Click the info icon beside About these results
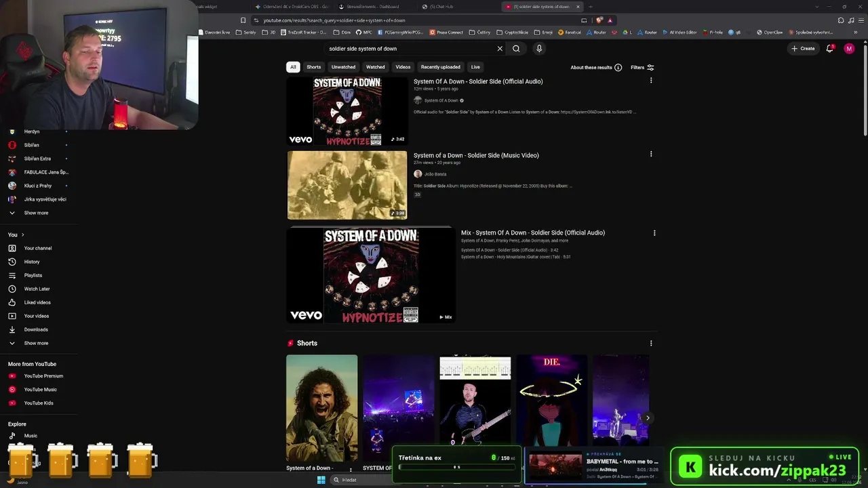868x488 pixels. [618, 68]
